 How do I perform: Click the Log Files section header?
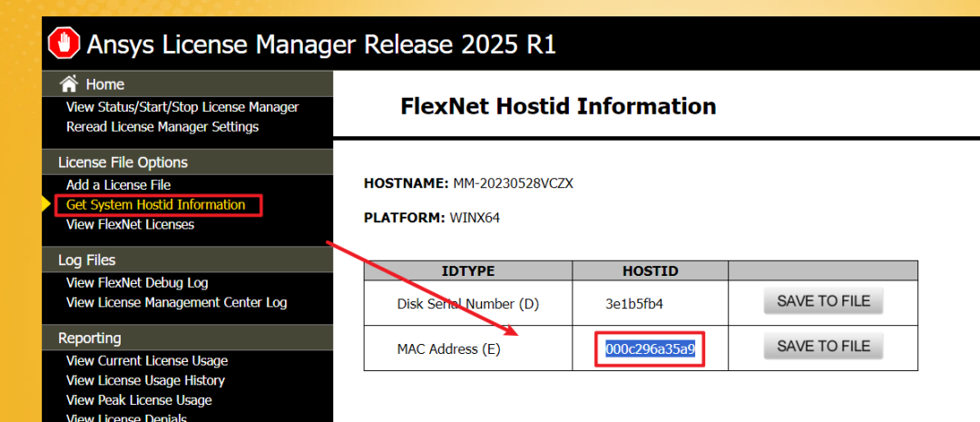(x=87, y=260)
